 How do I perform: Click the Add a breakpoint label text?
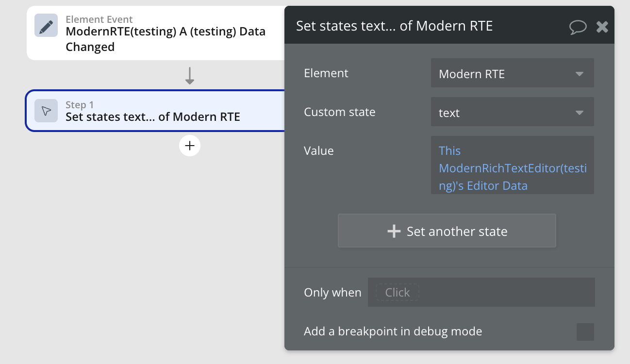coord(393,331)
